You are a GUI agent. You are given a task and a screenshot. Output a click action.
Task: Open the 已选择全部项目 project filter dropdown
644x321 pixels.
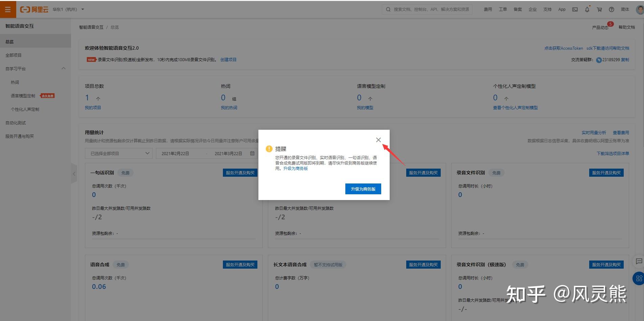coord(118,153)
